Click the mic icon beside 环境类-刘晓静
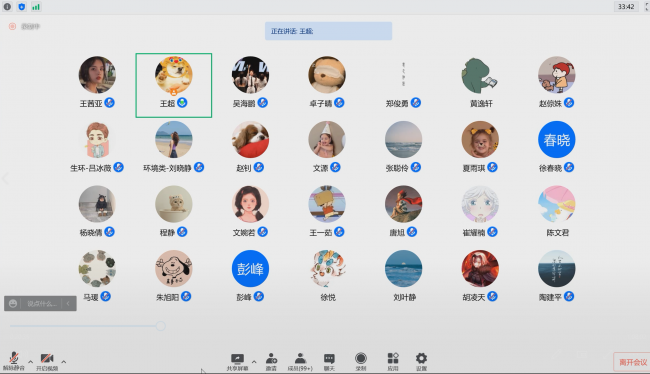Viewport: 650px width, 374px height. tap(199, 167)
